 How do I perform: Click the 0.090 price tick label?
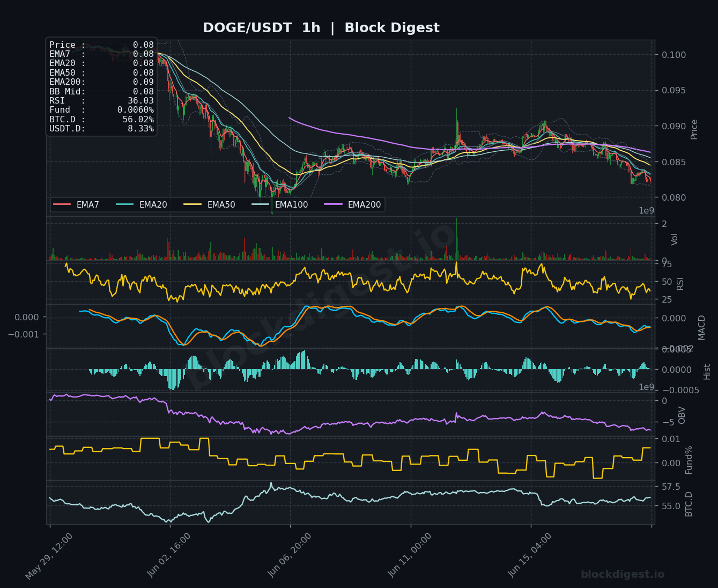(x=673, y=126)
